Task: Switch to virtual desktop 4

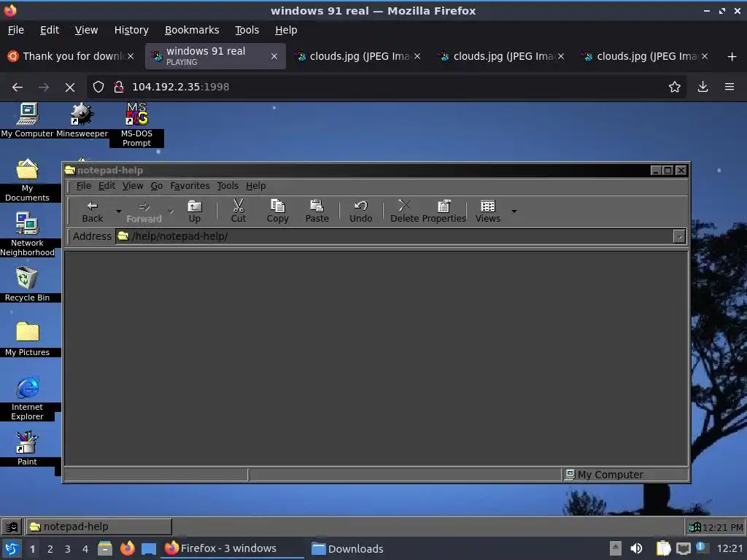Action: pos(85,549)
